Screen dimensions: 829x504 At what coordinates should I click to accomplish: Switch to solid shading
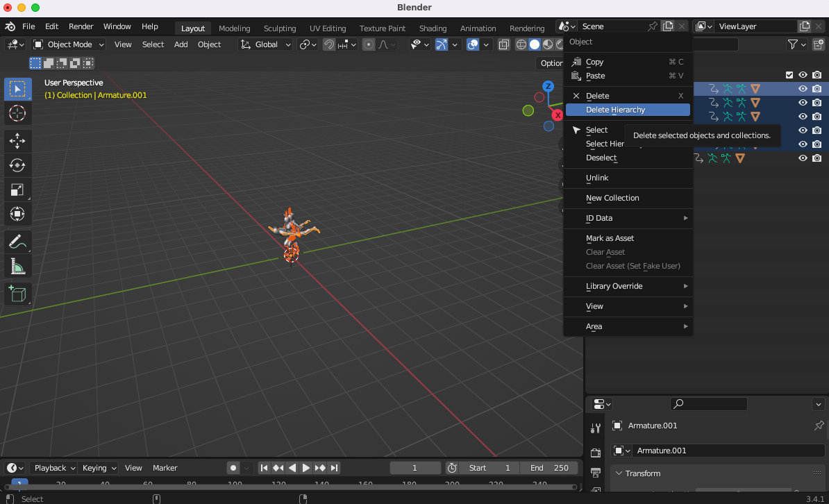point(535,45)
